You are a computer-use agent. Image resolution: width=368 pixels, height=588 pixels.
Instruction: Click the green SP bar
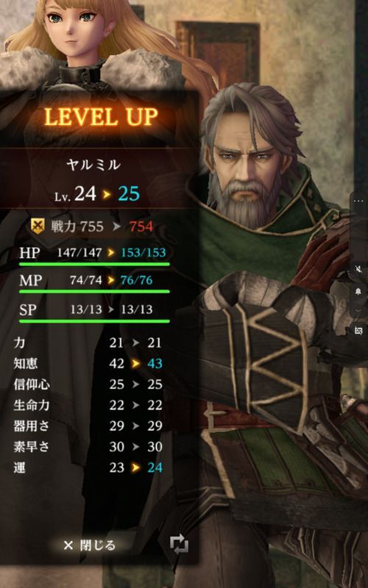(94, 321)
